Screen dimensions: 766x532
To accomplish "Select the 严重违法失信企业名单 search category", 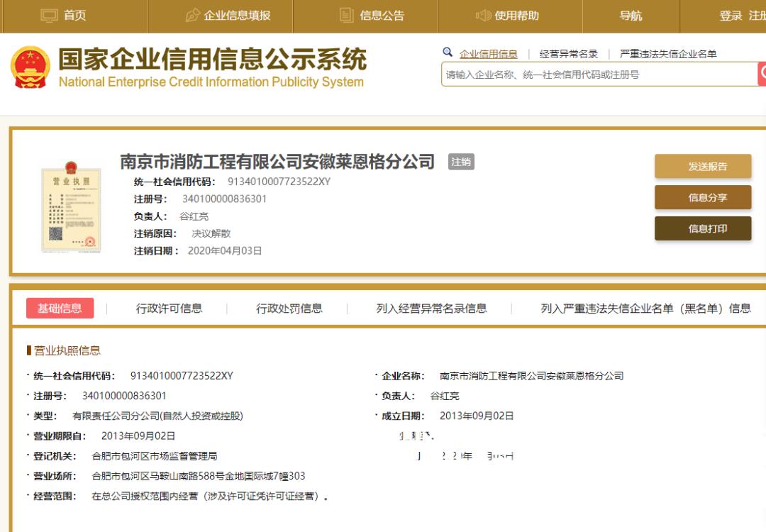I will click(667, 54).
